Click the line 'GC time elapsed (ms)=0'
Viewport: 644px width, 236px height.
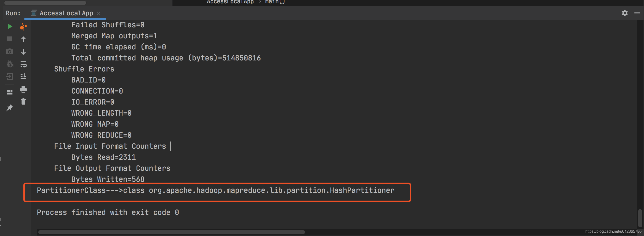119,47
